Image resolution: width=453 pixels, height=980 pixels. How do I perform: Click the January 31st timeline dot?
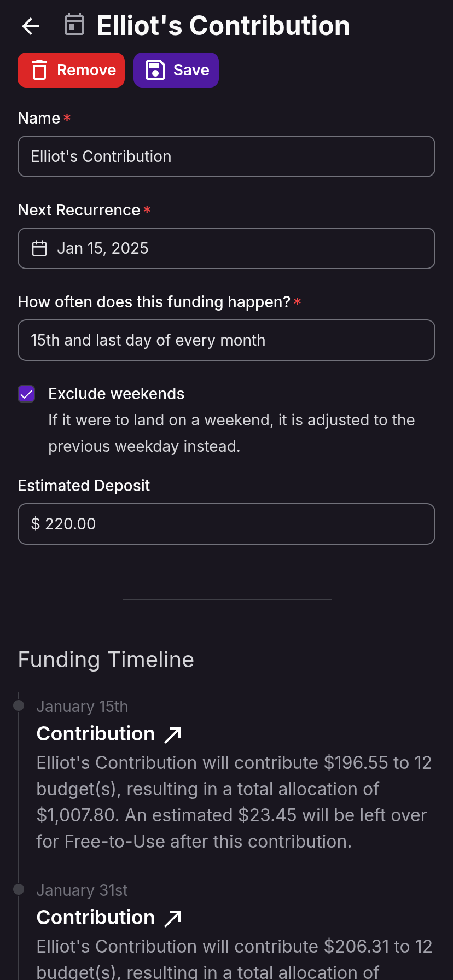pyautogui.click(x=19, y=889)
